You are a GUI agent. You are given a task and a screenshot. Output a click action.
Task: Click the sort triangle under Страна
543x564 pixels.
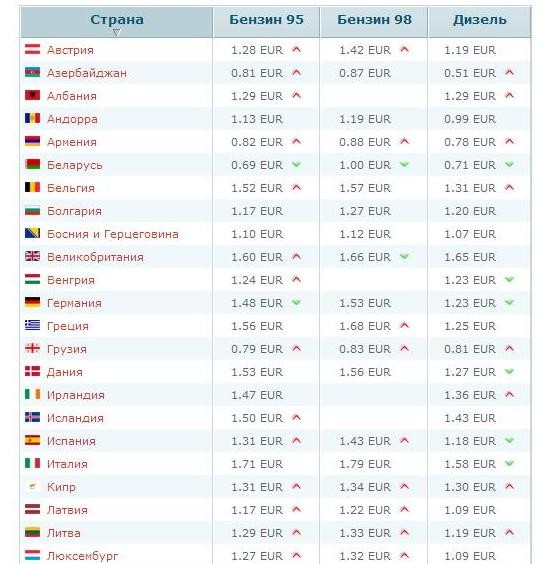point(117,32)
